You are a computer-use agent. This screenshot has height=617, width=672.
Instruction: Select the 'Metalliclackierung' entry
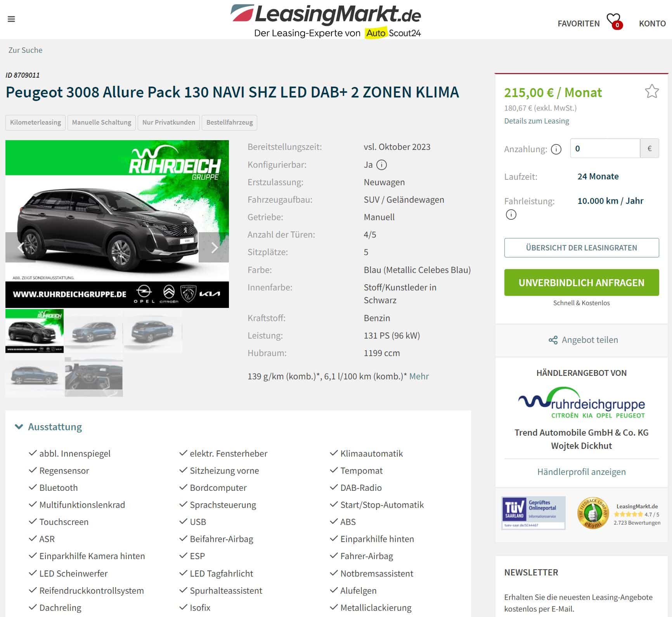coord(376,608)
